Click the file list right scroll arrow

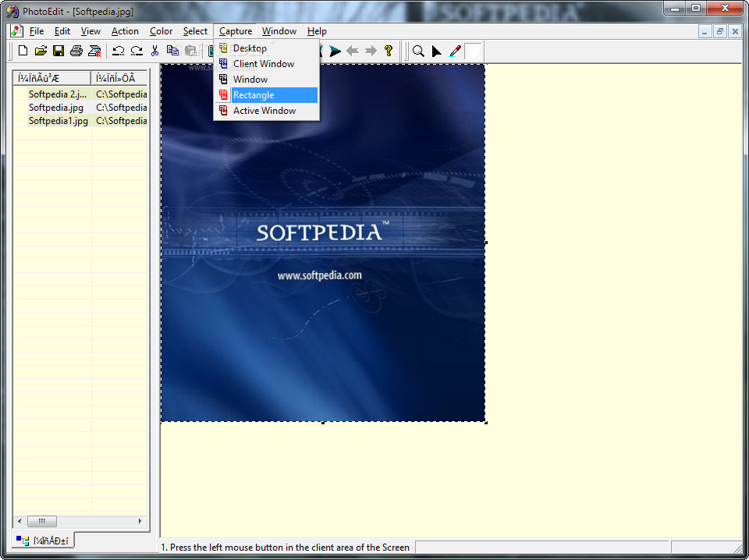click(x=140, y=521)
